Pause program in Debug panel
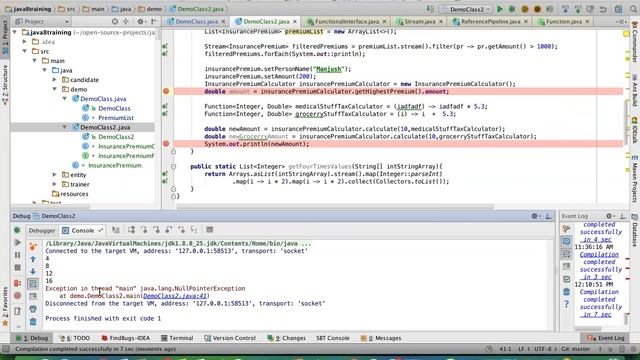Screen dimensions: 640x360 tap(17, 255)
